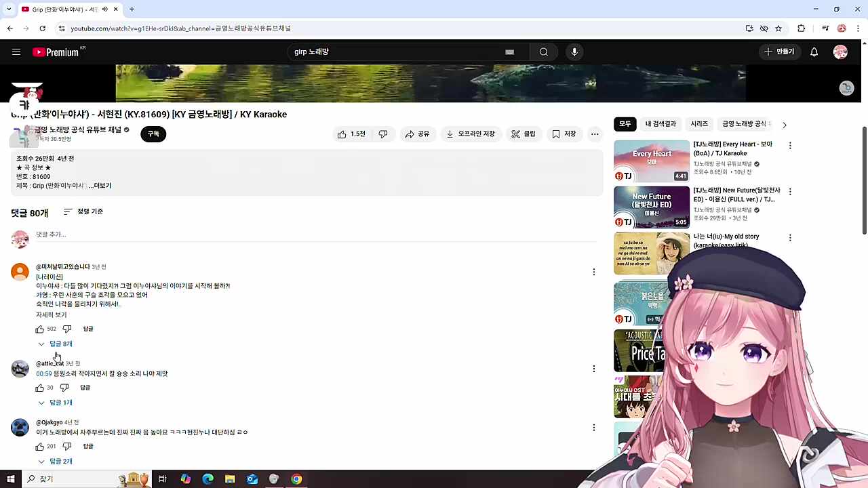Open account avatar menu
The image size is (868, 488).
pos(840,52)
